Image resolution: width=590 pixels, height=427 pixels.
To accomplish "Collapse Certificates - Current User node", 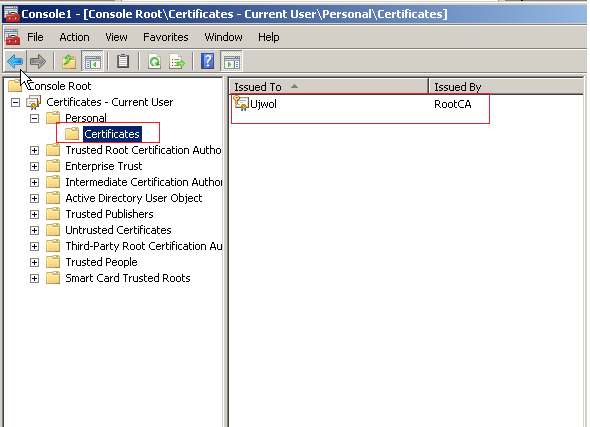I will coord(15,102).
